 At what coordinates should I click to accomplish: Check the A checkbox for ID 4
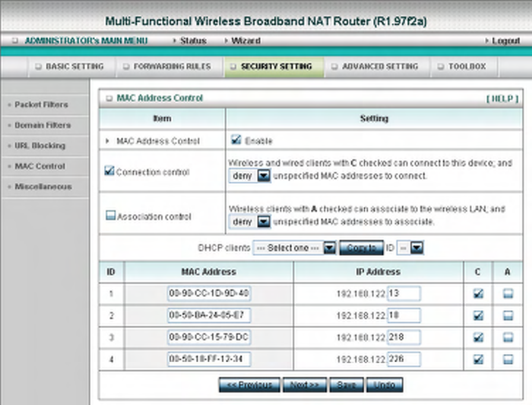[508, 359]
